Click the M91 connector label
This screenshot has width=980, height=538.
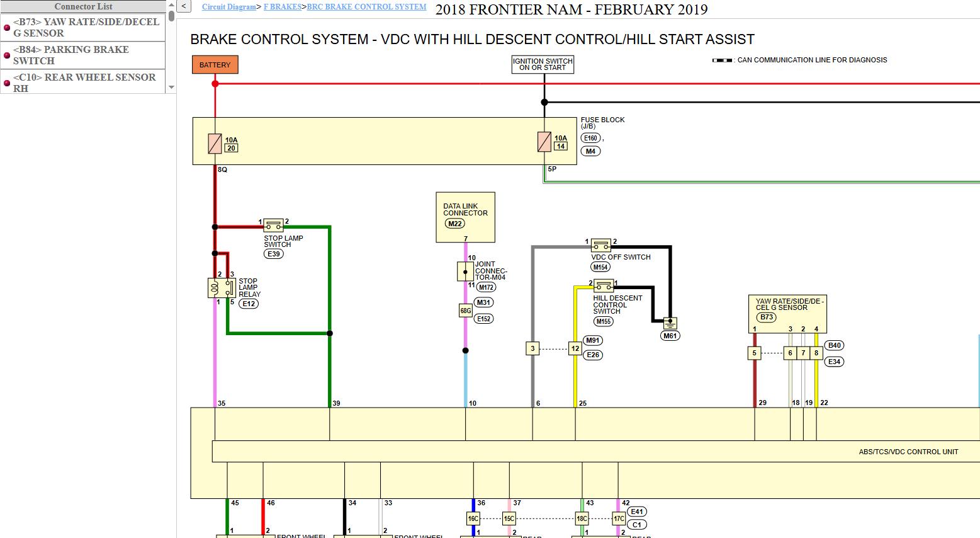[593, 340]
